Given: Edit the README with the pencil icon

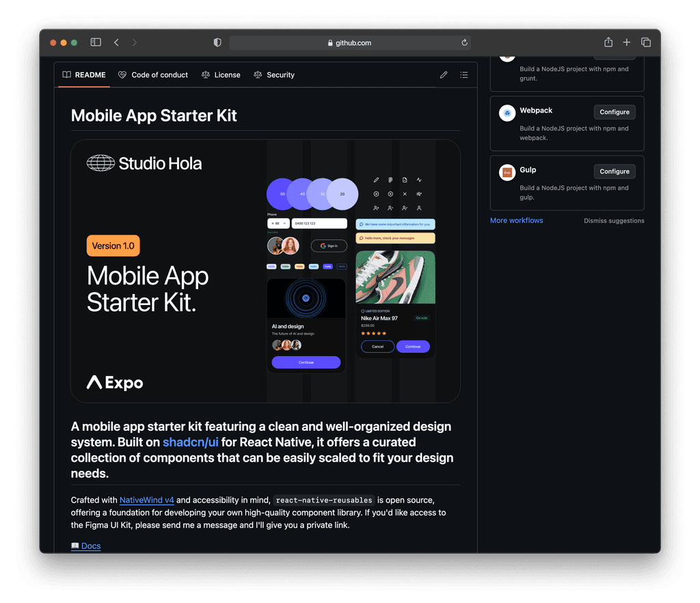Looking at the screenshot, I should click(x=443, y=75).
